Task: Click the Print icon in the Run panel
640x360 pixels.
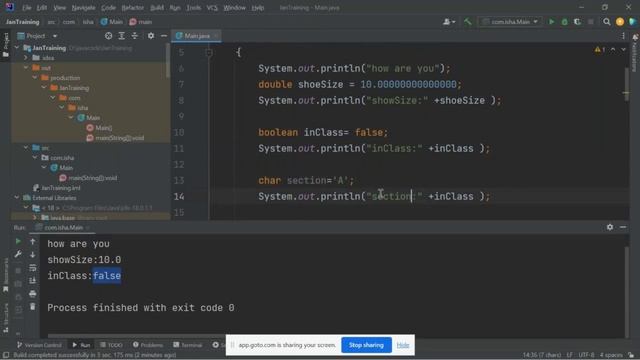Action: click(33, 294)
